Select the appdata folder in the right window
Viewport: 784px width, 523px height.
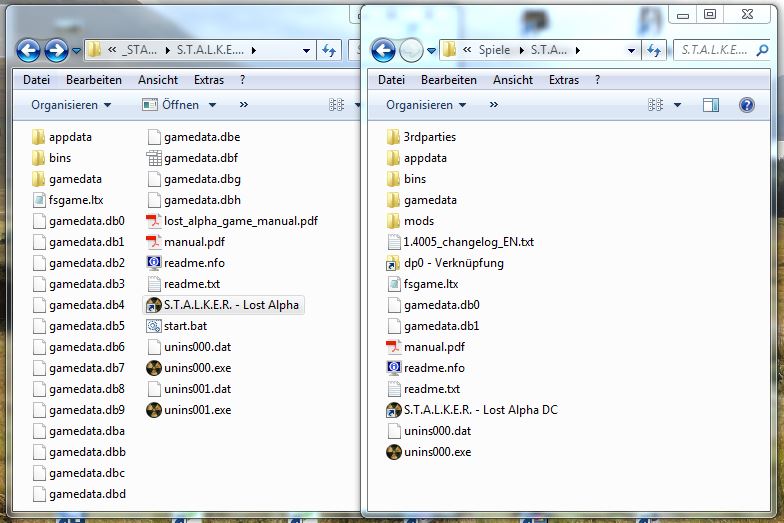[x=416, y=158]
